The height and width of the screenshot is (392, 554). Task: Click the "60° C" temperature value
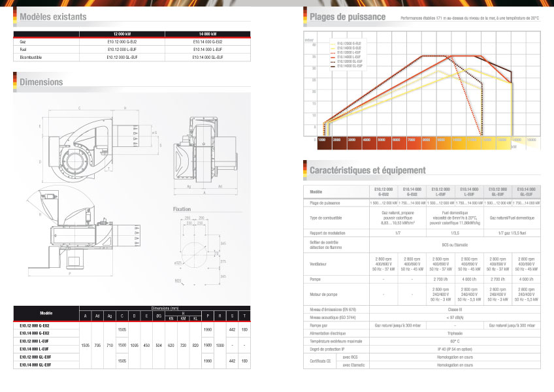455,342
